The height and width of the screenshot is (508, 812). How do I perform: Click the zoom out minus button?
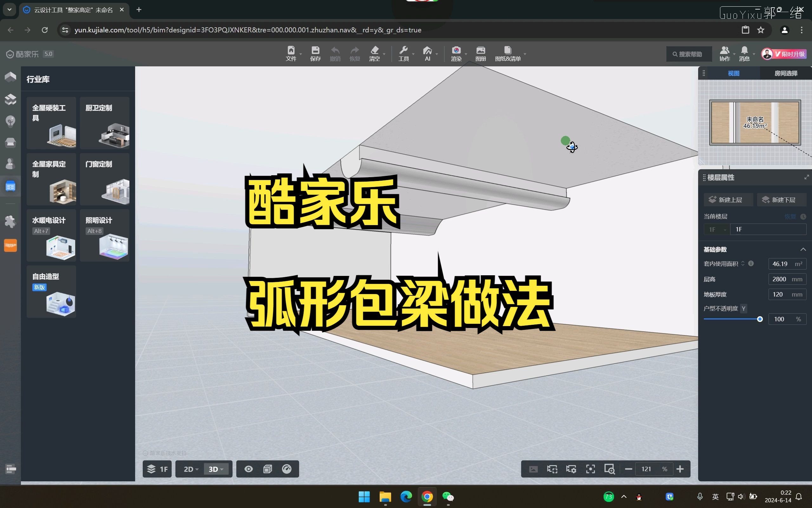[628, 469]
